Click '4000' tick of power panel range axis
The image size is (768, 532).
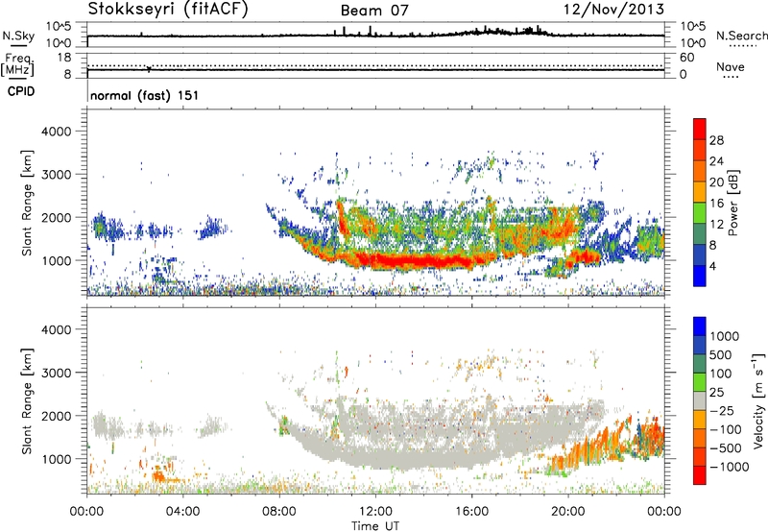pyautogui.click(x=57, y=132)
